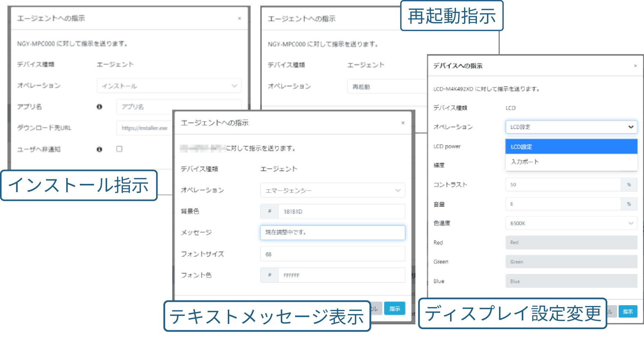644x342 pixels.
Task: Click 指示 button in the device dialog
Action: point(628,311)
